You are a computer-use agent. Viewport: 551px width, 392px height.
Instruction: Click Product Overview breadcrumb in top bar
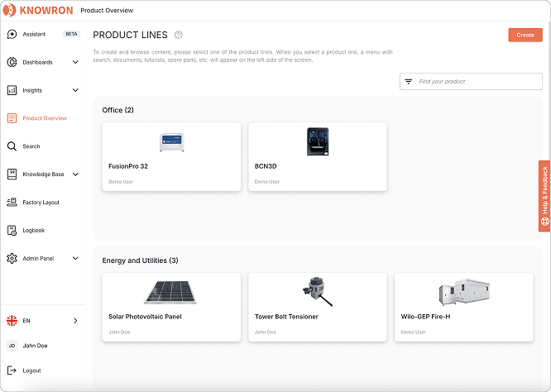(107, 11)
